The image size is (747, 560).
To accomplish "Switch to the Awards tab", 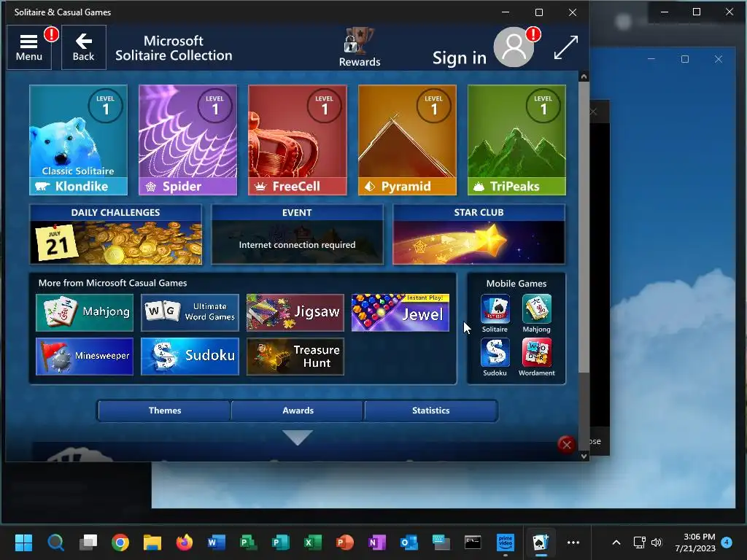I will pyautogui.click(x=298, y=411).
